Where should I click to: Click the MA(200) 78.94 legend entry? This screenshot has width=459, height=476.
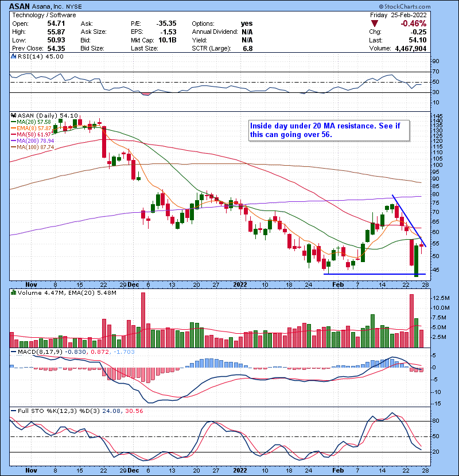tap(33, 141)
